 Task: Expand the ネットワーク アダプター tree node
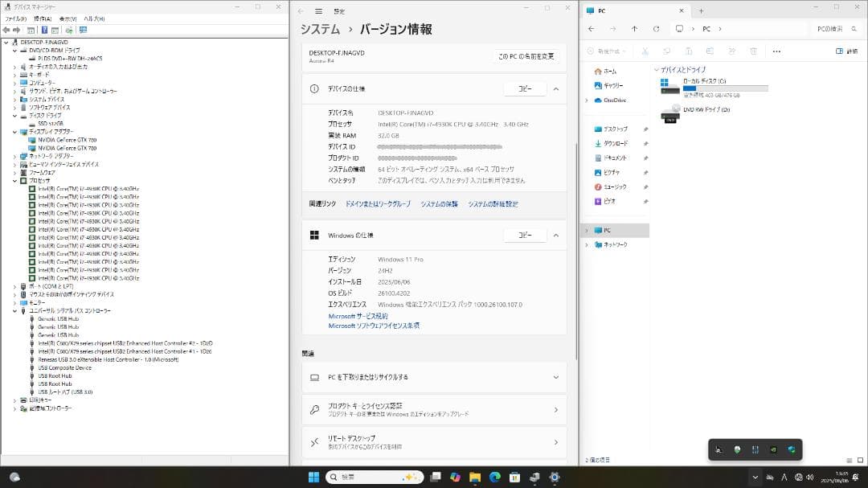(x=14, y=156)
